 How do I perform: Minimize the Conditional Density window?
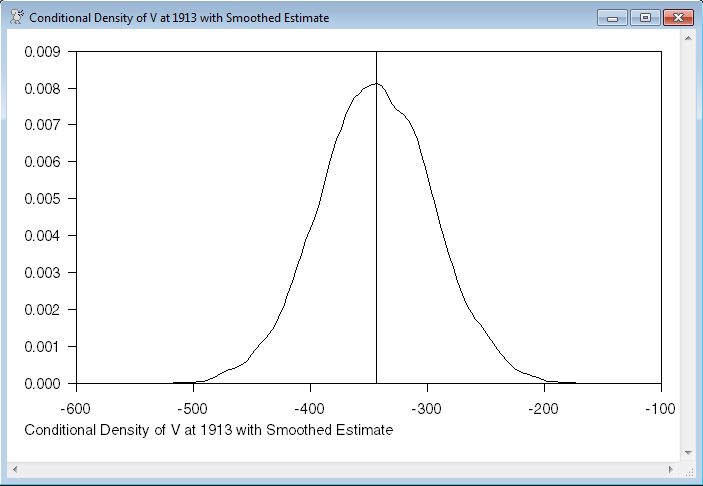click(612, 18)
